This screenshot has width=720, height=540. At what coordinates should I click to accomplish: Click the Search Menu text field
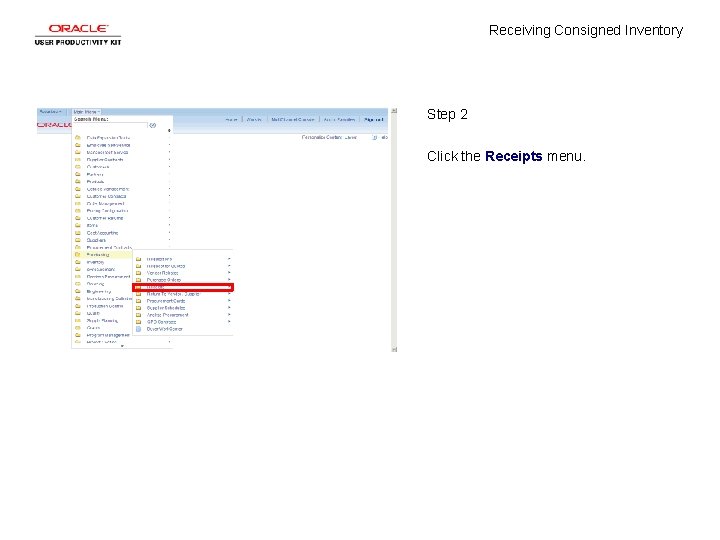[110, 125]
